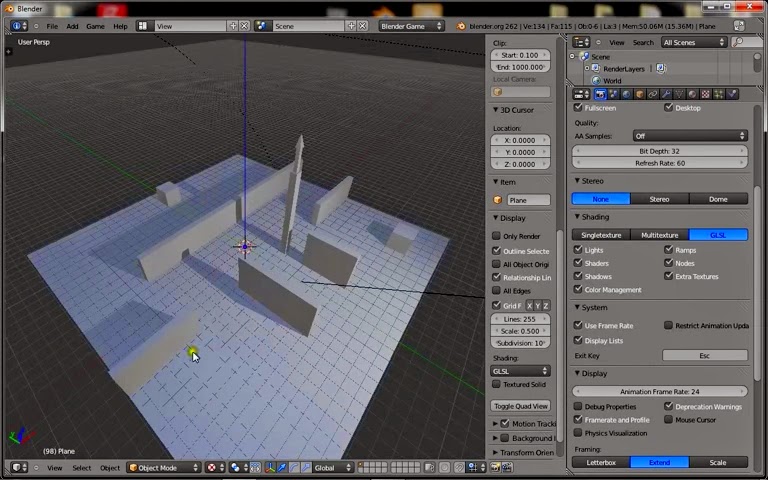Open the Render properties tab
768x480 pixels.
pos(600,94)
